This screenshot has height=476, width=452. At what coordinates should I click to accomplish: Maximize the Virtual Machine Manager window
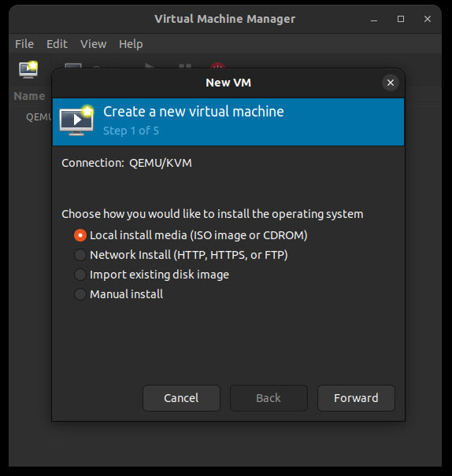401,19
